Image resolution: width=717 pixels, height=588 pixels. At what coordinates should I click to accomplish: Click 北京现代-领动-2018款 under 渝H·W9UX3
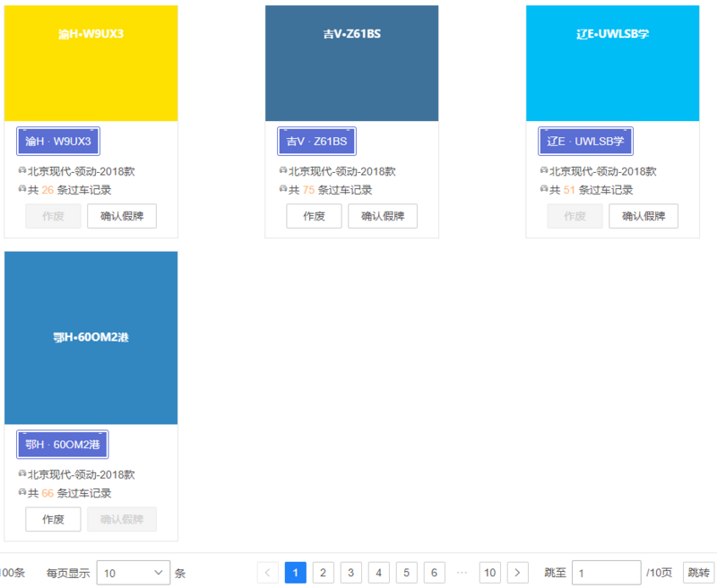coord(82,171)
